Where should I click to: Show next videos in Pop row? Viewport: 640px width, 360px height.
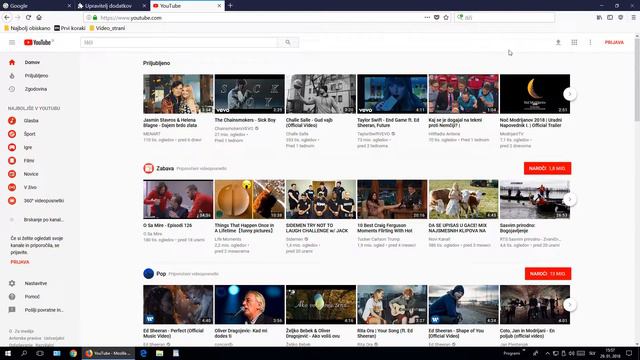(570, 305)
